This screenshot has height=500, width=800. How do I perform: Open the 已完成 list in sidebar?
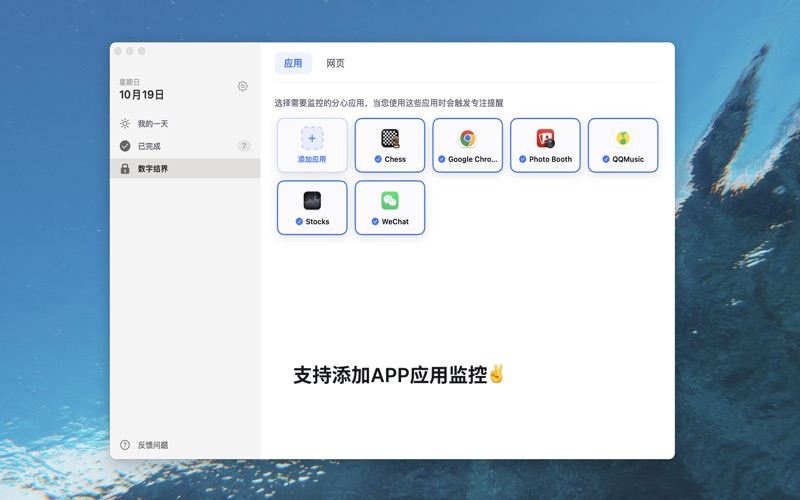pyautogui.click(x=149, y=146)
